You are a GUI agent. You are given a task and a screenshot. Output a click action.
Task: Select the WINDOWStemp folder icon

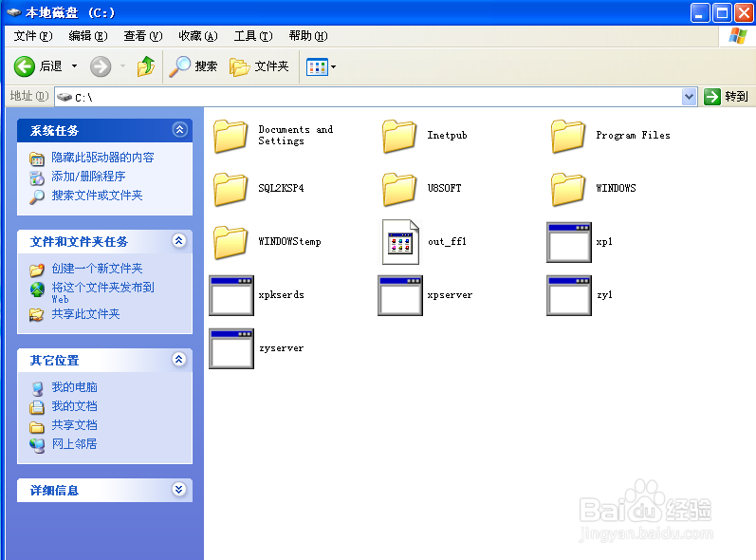[x=230, y=242]
